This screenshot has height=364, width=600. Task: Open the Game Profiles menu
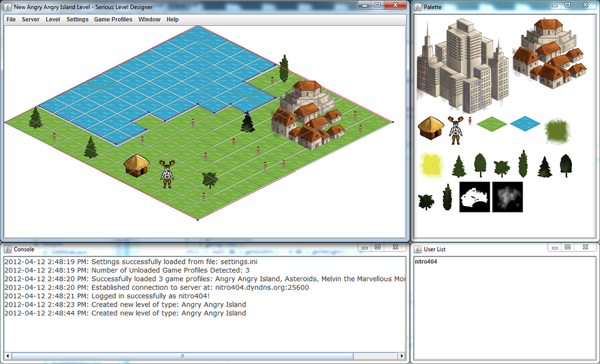[113, 19]
